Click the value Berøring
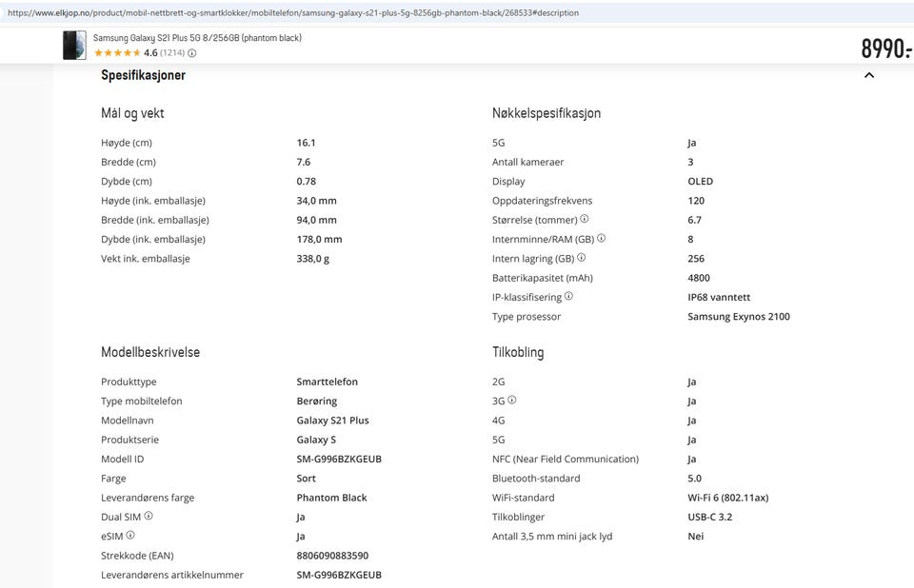 pyautogui.click(x=316, y=401)
